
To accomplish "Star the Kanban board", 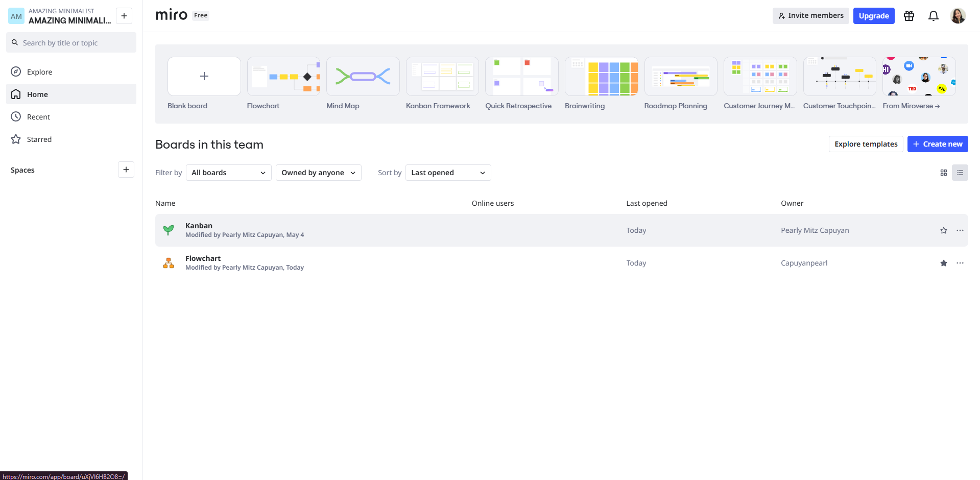I will 943,230.
